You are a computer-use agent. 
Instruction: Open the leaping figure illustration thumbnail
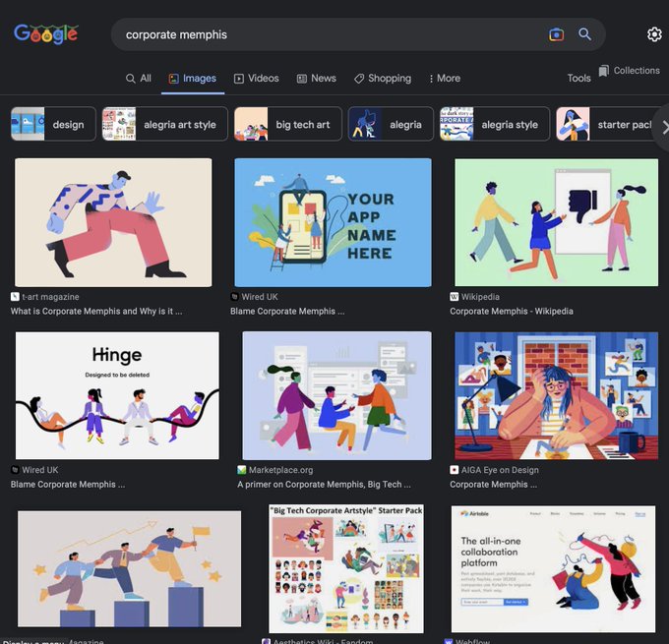[113, 222]
